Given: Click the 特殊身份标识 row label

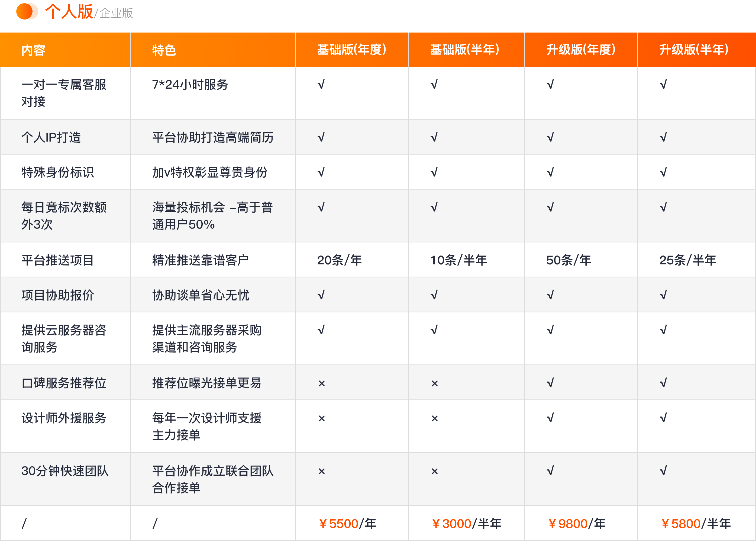Looking at the screenshot, I should coord(58,172).
